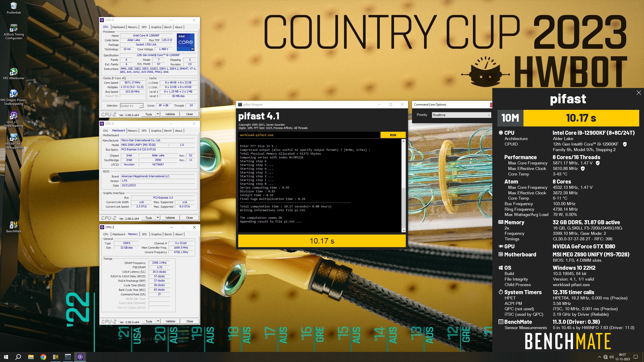Expand Tools arrow in CPU window
The width and height of the screenshot is (644, 362).
point(158,114)
